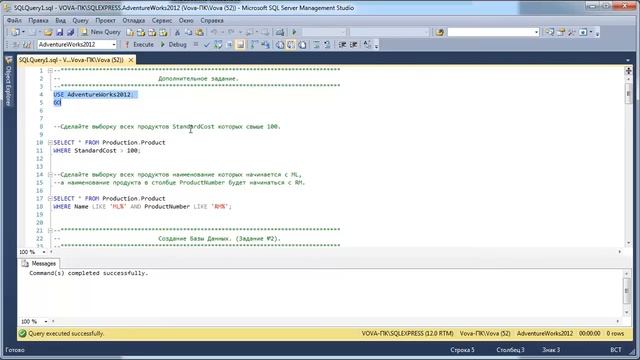Open the Object Explorer side panel

tap(8, 82)
